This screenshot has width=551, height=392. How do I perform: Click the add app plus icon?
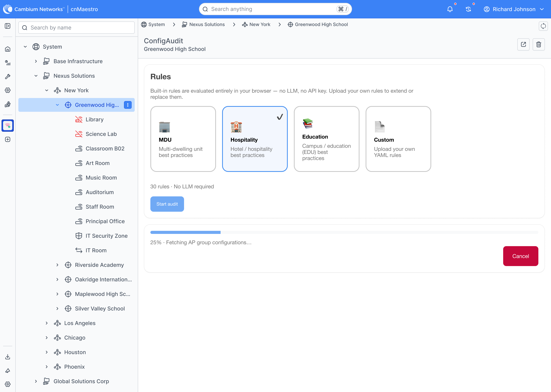tap(8, 139)
